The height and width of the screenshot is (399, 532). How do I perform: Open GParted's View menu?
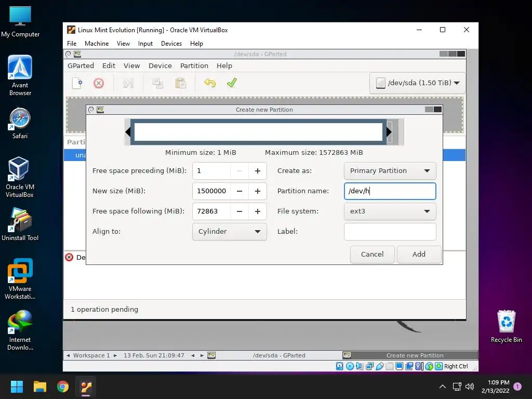(x=131, y=66)
